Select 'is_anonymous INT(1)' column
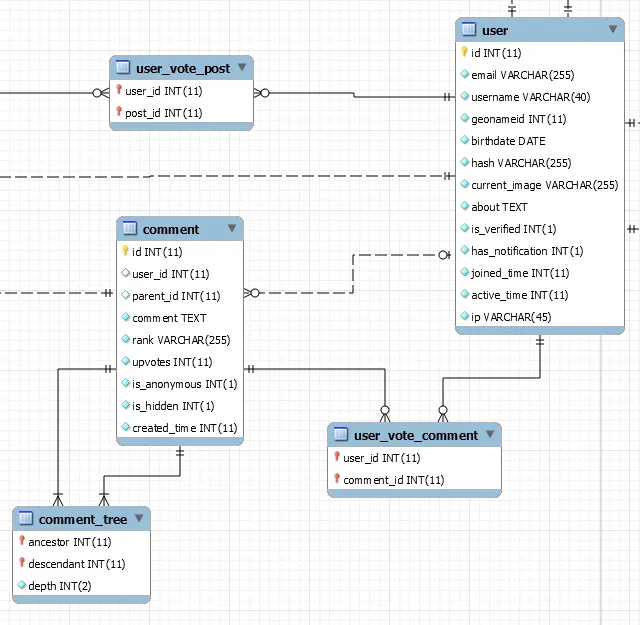640x625 pixels. point(184,384)
